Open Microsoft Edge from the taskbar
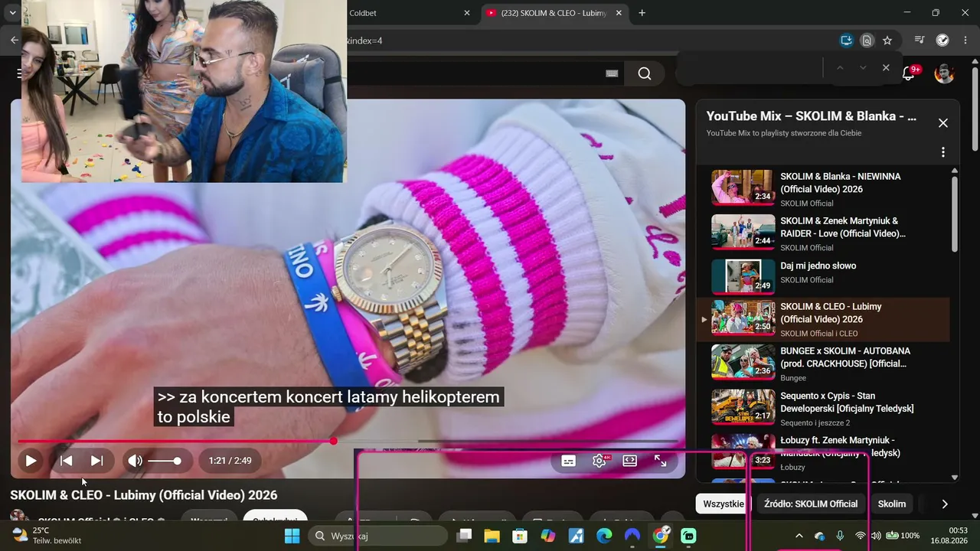980x551 pixels. pos(604,536)
